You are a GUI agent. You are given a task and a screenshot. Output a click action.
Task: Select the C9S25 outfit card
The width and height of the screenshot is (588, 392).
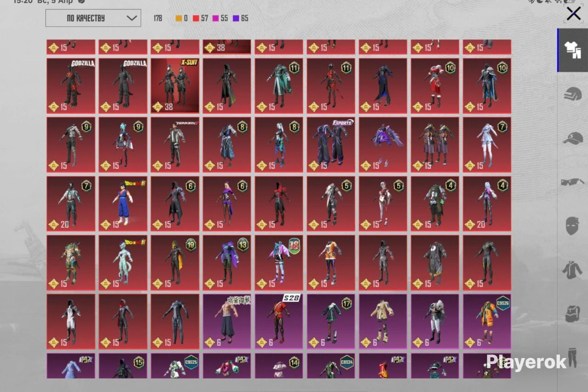tap(175, 366)
